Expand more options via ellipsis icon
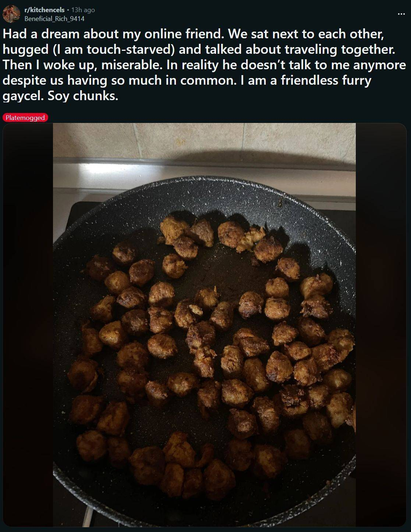The width and height of the screenshot is (411, 532). tap(401, 14)
